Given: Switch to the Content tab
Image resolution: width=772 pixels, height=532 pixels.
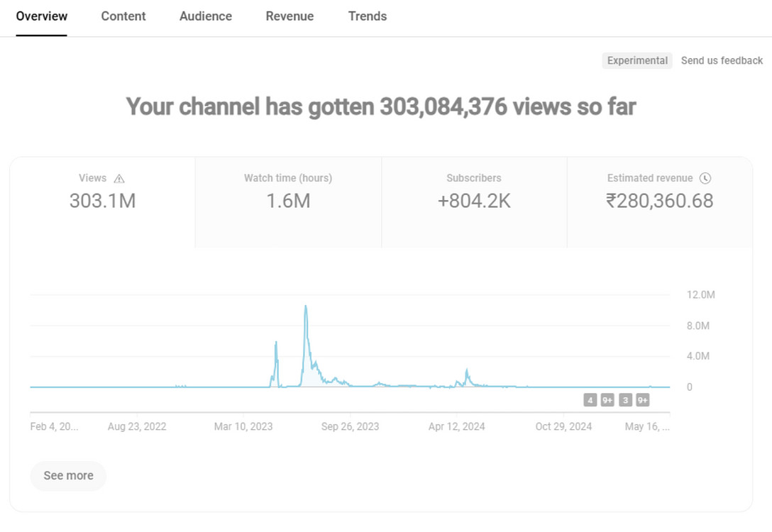Looking at the screenshot, I should point(123,16).
